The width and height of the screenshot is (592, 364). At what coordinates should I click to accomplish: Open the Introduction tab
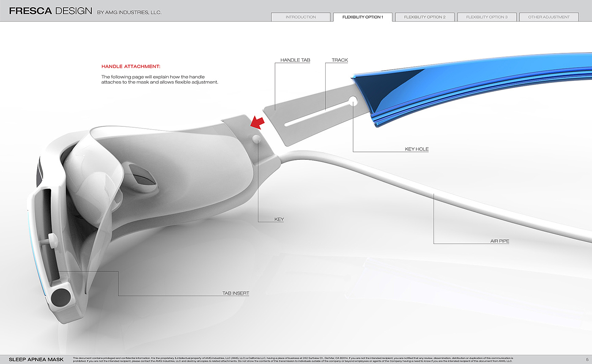(x=301, y=17)
